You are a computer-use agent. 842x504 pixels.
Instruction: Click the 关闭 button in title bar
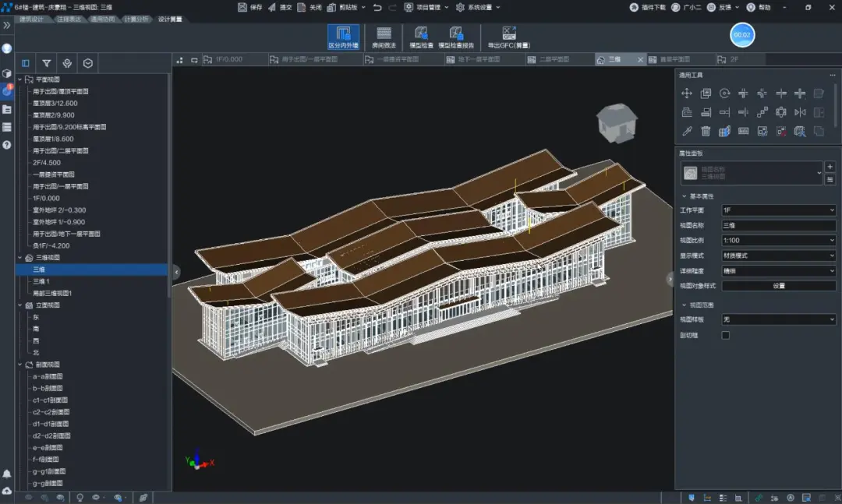coord(310,8)
